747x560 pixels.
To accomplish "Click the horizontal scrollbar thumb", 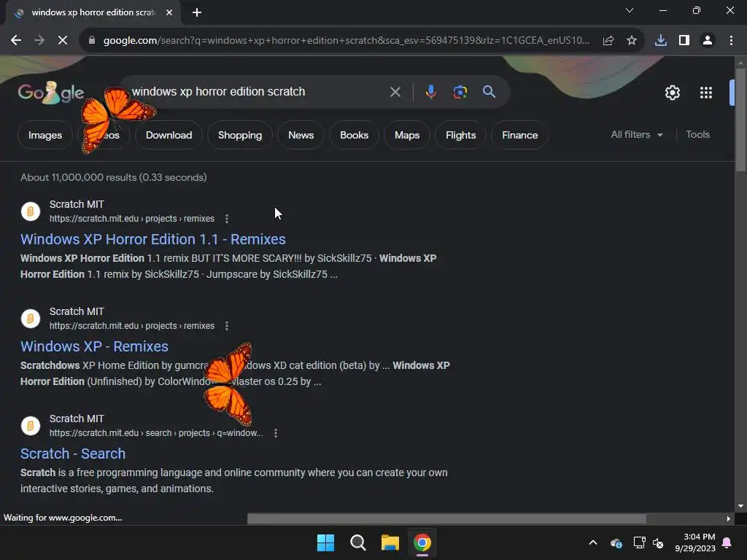I will coord(446,518).
